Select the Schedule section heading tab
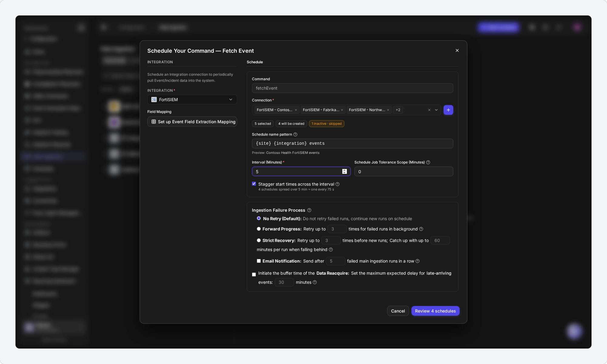The width and height of the screenshot is (607, 364). (x=255, y=62)
